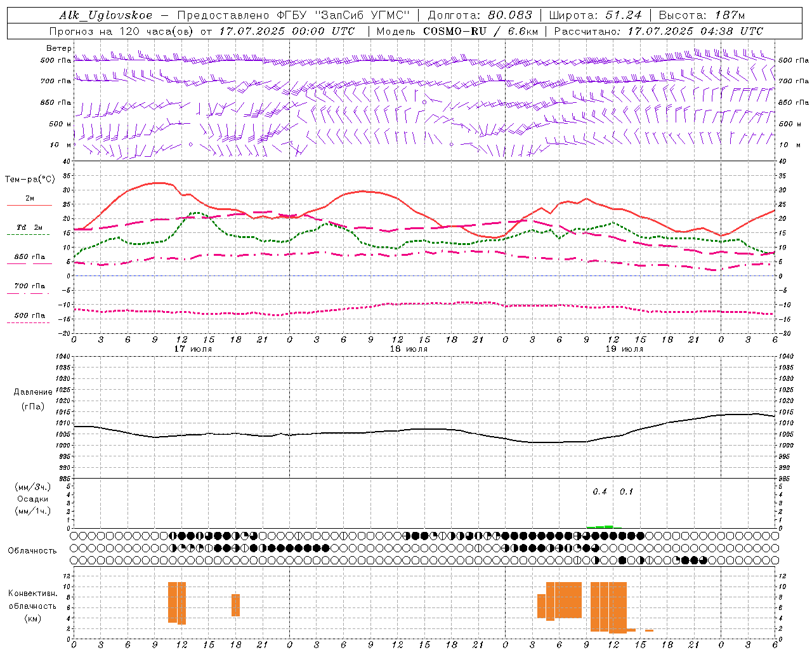Select the "Конвективн." convective cloud label
Viewport: 812px width, 650px height.
coord(33,594)
